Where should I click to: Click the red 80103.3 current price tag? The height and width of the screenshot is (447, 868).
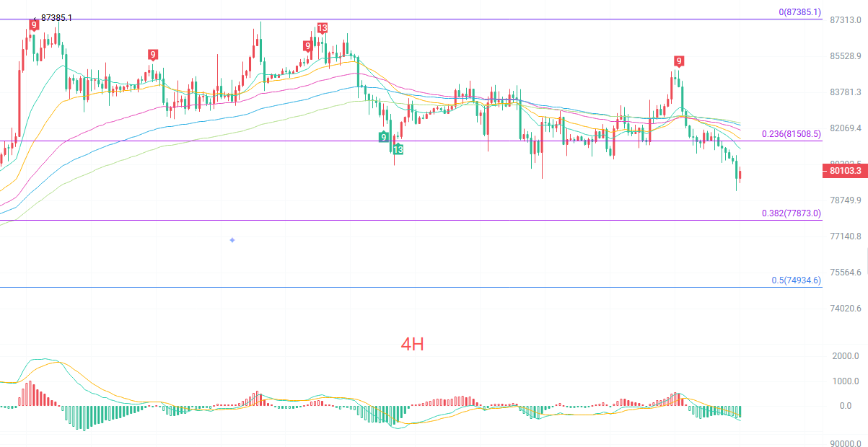[844, 171]
